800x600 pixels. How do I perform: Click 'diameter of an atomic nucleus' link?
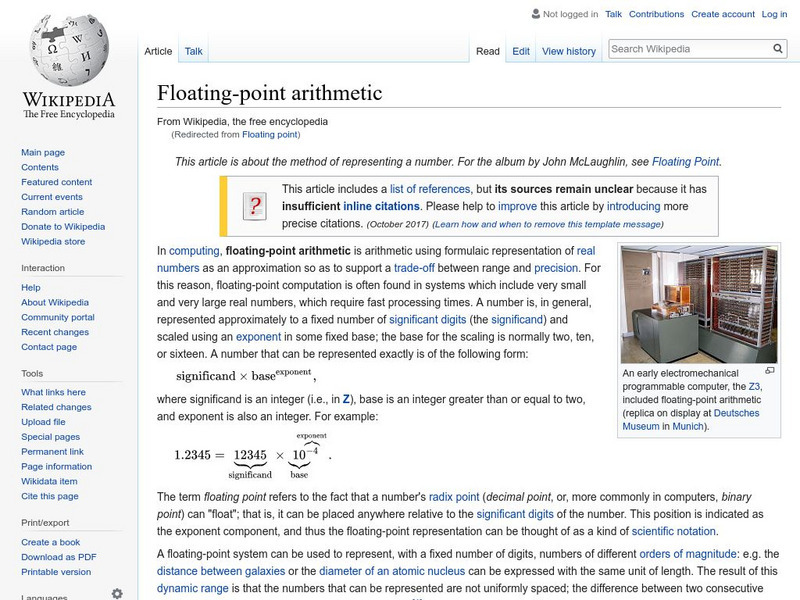[392, 571]
